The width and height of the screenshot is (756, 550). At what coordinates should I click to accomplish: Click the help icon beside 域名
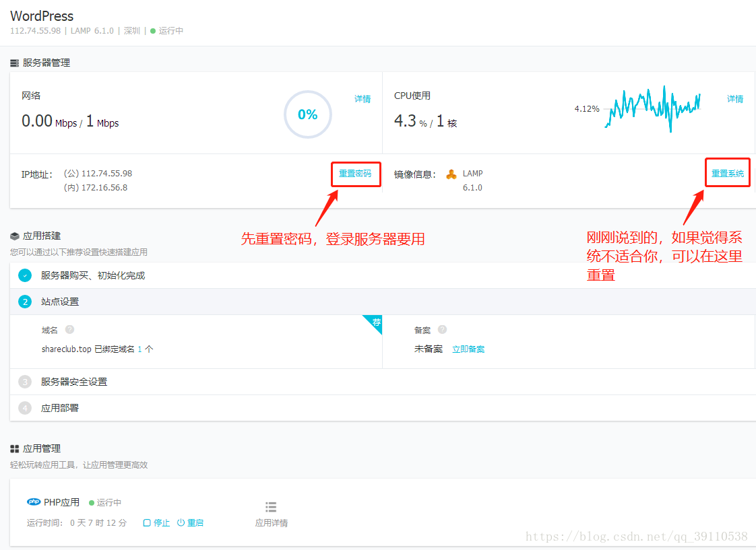coord(69,330)
